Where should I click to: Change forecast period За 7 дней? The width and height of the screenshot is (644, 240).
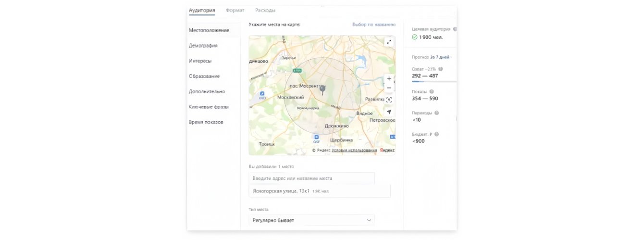tap(441, 57)
